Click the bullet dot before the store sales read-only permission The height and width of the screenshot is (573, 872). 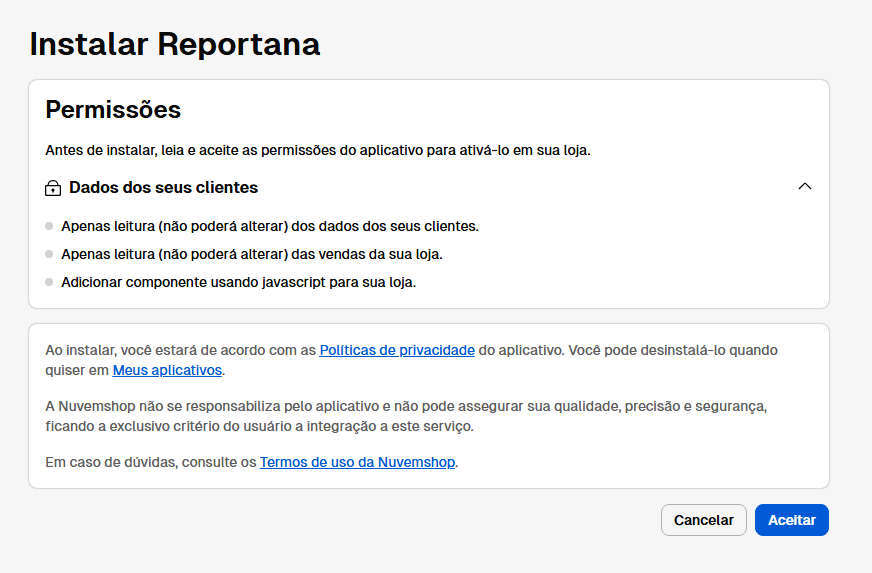[x=49, y=254]
